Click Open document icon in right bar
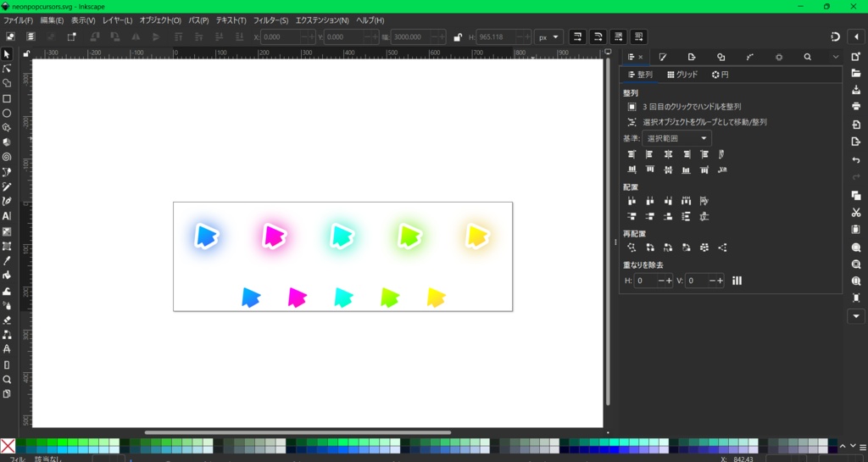 pos(856,73)
